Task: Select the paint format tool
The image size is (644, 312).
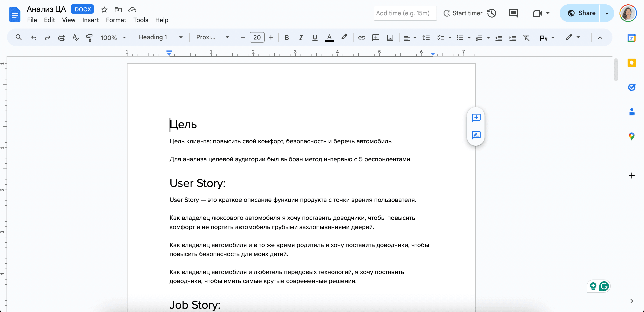Action: pos(89,38)
